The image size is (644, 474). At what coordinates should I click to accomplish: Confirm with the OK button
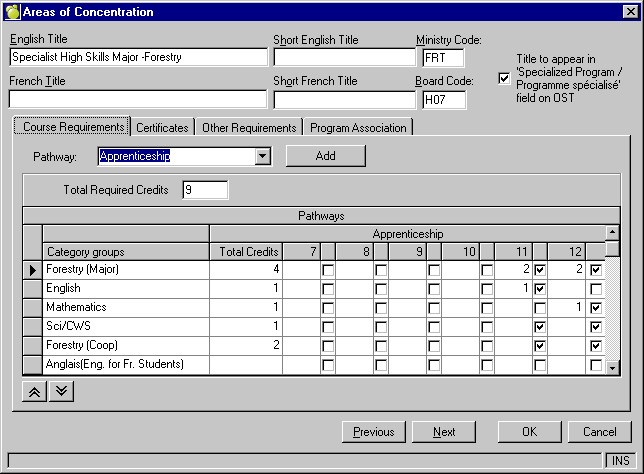[529, 432]
